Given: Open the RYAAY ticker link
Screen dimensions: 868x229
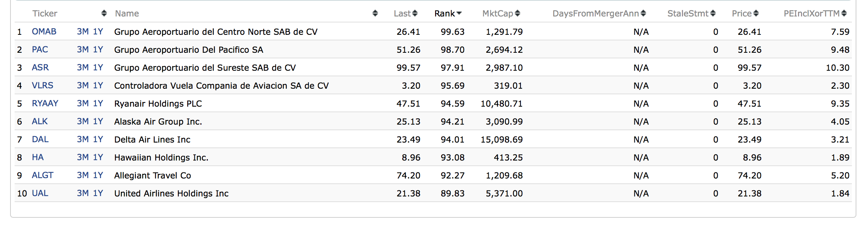Looking at the screenshot, I should point(45,103).
